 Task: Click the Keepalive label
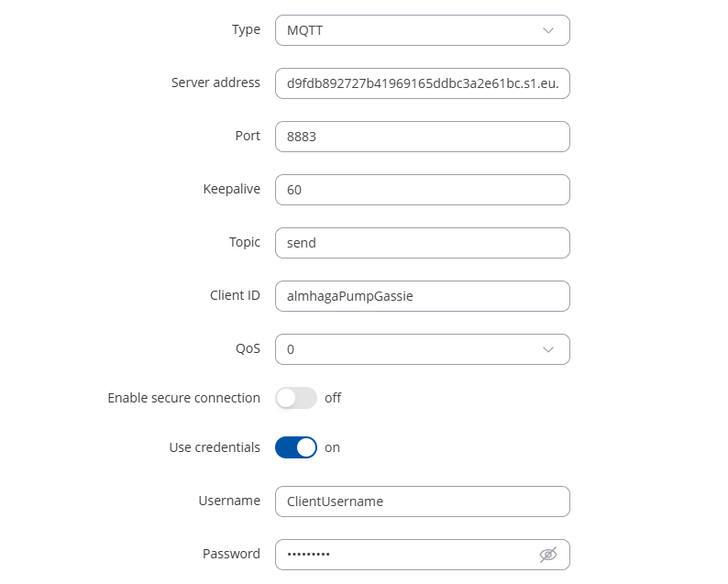(232, 189)
